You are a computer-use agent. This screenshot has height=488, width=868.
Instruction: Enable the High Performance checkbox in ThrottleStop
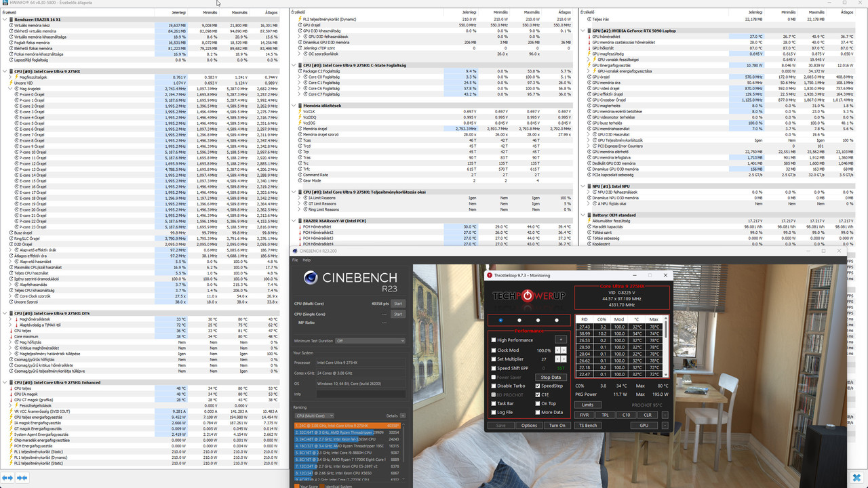[x=493, y=340]
